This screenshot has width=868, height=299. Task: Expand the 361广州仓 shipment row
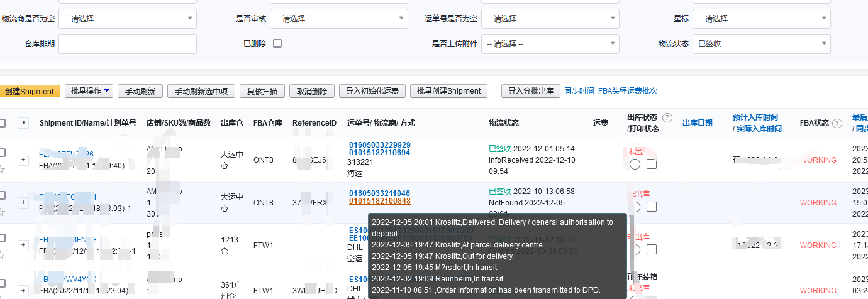click(23, 290)
